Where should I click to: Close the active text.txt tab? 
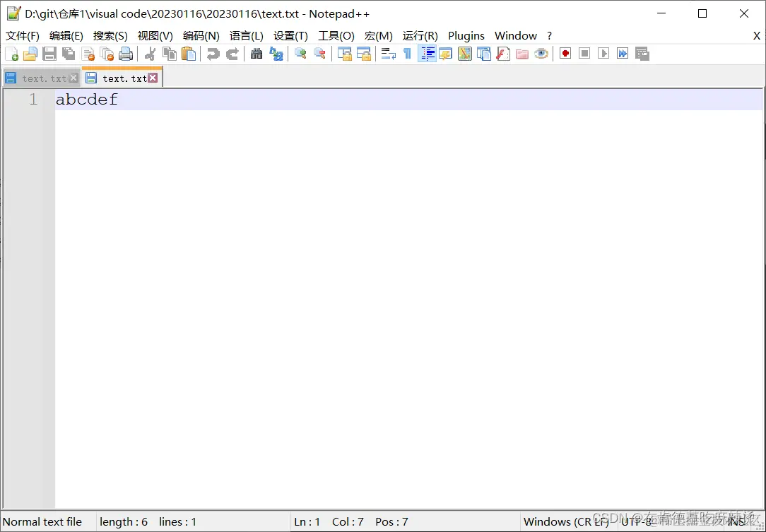pos(153,78)
